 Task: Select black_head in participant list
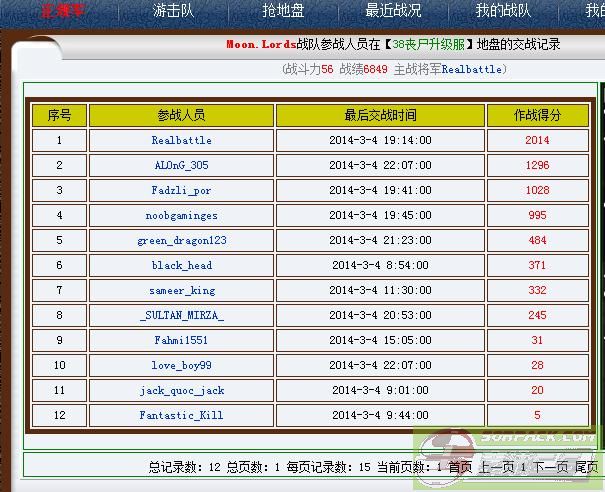point(181,266)
